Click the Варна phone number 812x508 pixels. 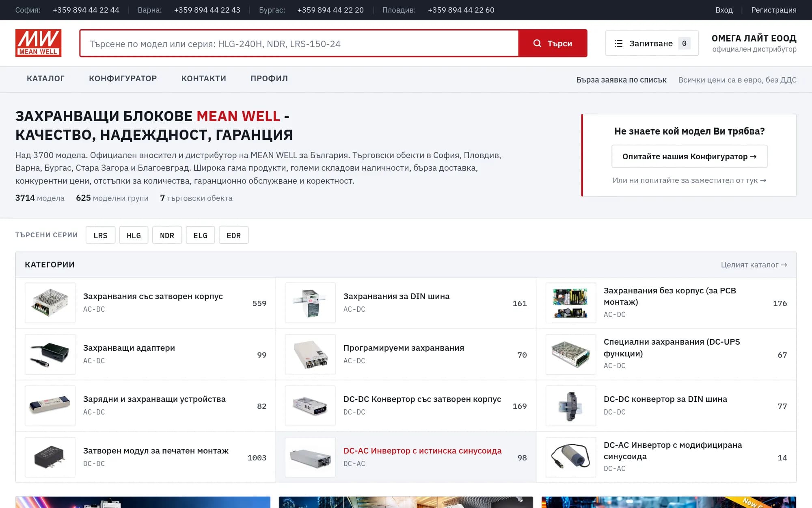coord(207,10)
